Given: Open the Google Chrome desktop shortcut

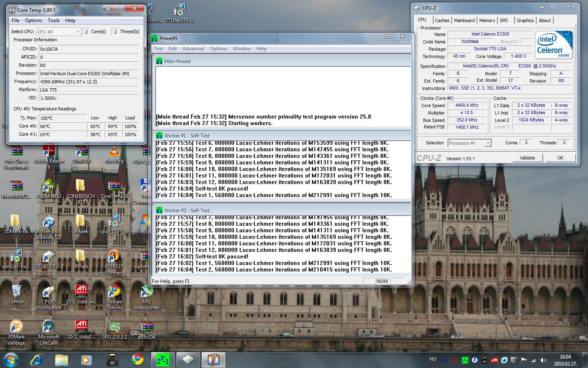Looking at the screenshot, I should pyautogui.click(x=114, y=298).
